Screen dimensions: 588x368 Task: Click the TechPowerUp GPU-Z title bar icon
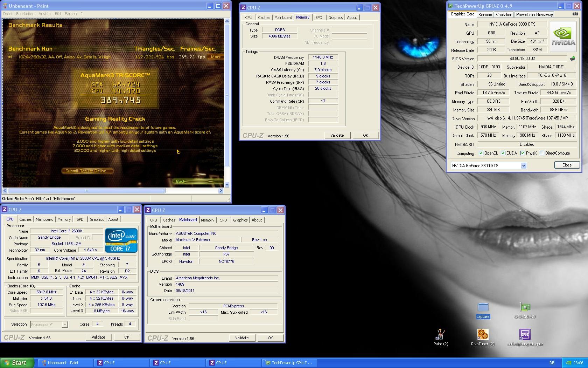(450, 6)
